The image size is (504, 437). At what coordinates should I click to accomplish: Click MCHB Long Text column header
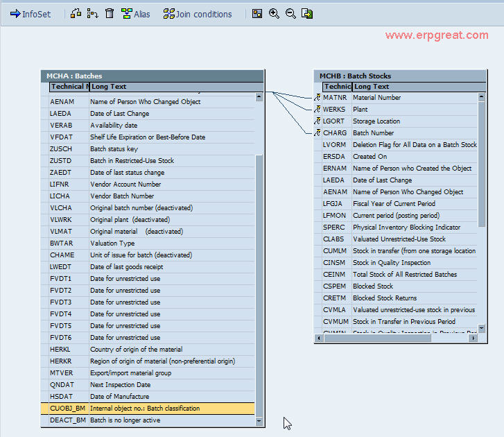[x=419, y=87]
